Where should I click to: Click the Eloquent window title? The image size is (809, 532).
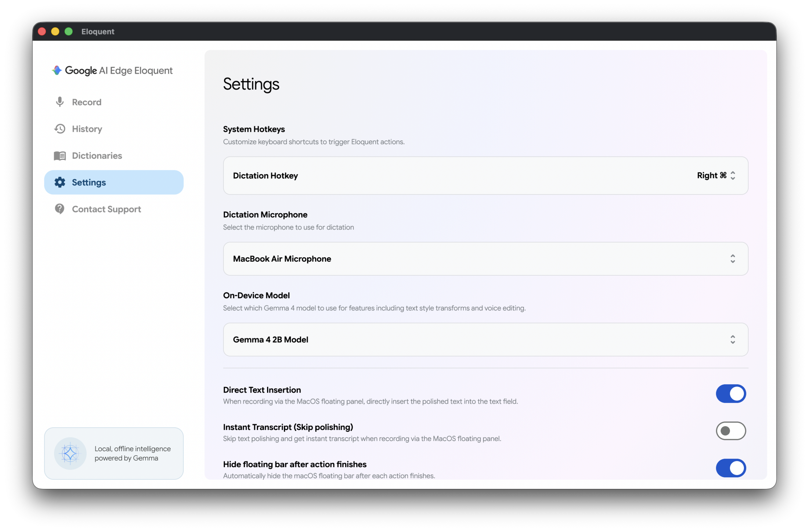click(x=98, y=32)
